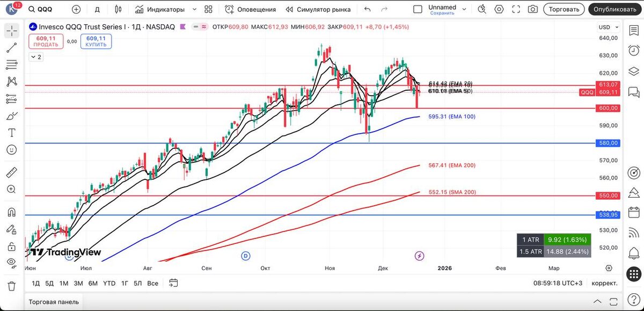Open the layout selection square icon

point(418,9)
